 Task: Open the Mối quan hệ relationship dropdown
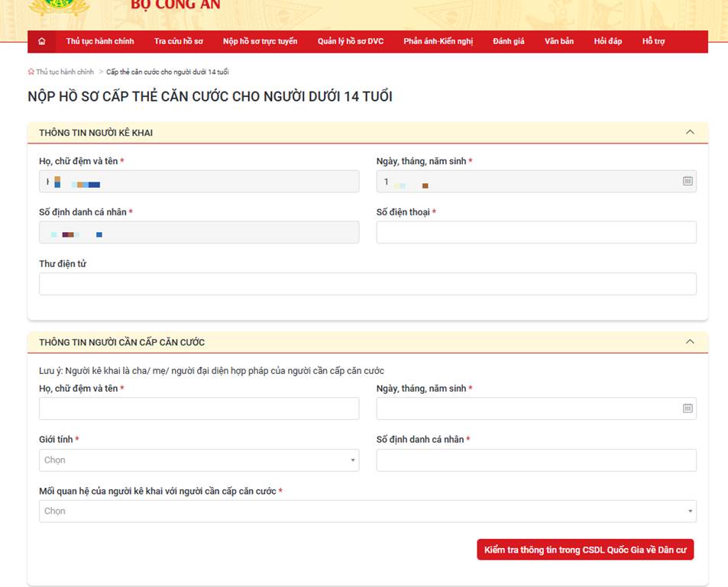click(367, 511)
